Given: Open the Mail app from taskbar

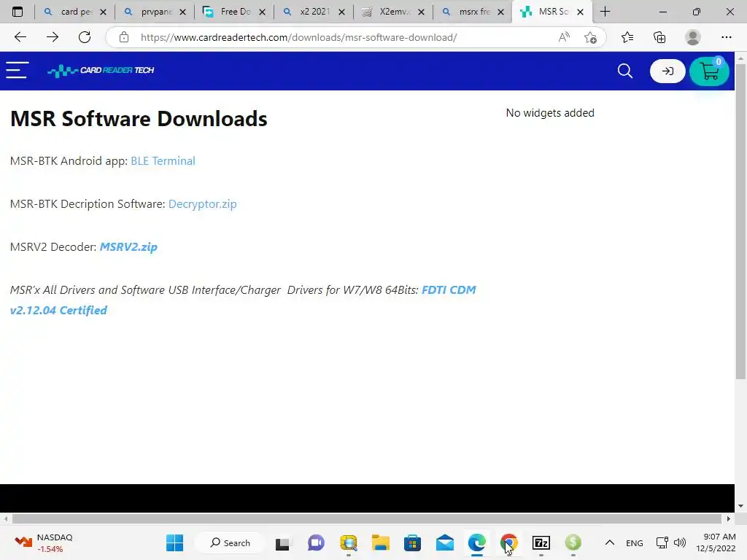Looking at the screenshot, I should tap(444, 542).
